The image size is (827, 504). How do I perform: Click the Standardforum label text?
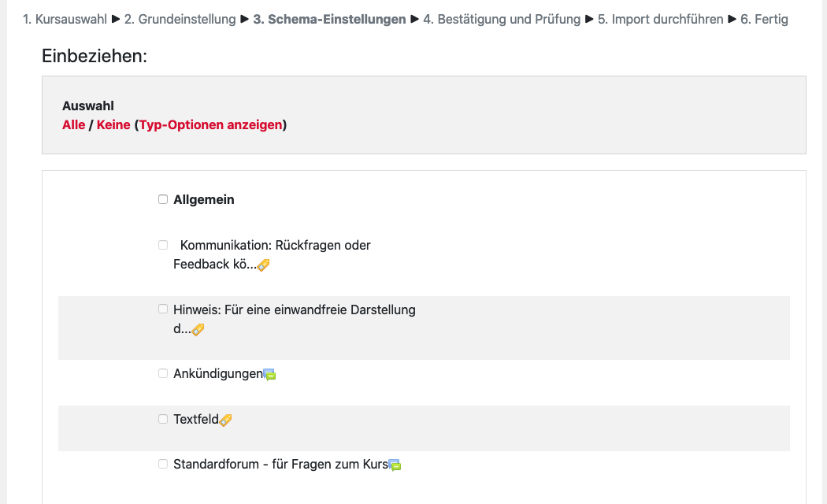click(280, 464)
